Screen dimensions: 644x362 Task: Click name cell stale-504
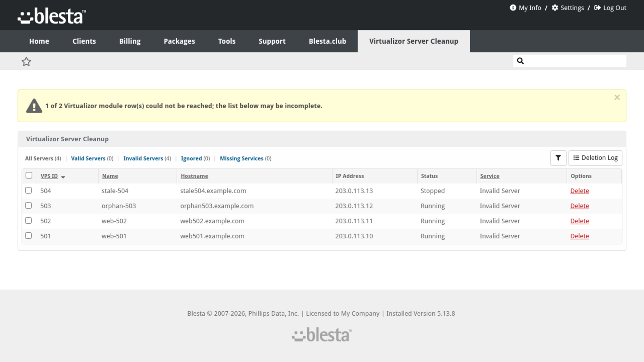coord(115,191)
